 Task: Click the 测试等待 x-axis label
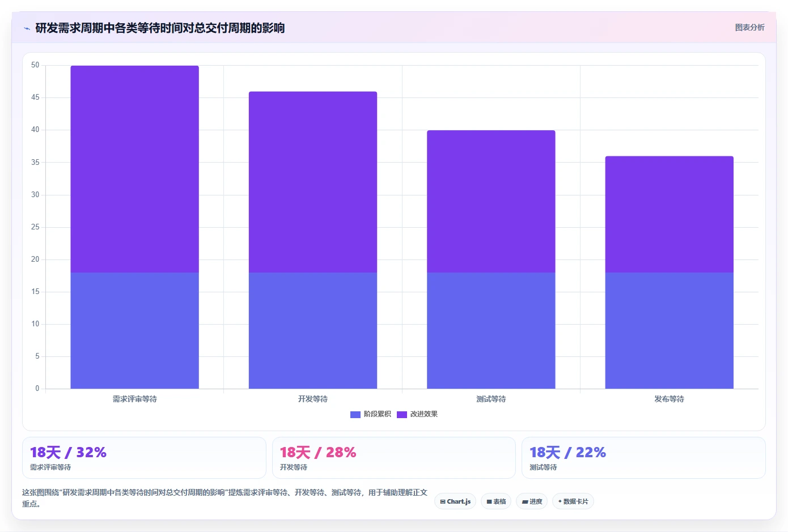(x=491, y=399)
